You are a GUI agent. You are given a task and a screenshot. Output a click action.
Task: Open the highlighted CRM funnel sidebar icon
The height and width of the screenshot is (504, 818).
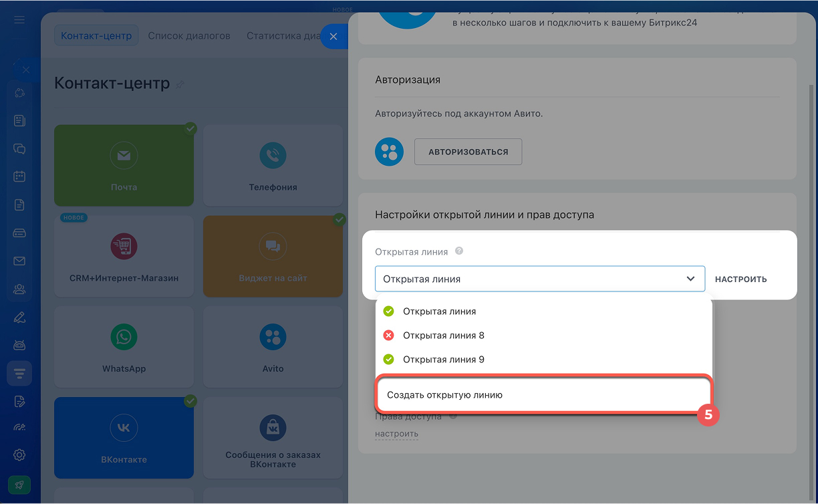click(19, 373)
